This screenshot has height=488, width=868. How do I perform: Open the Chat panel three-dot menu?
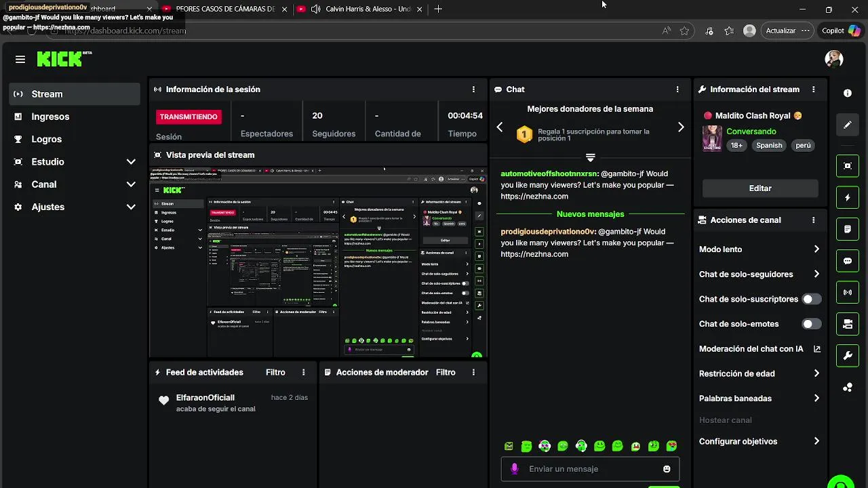[677, 89]
